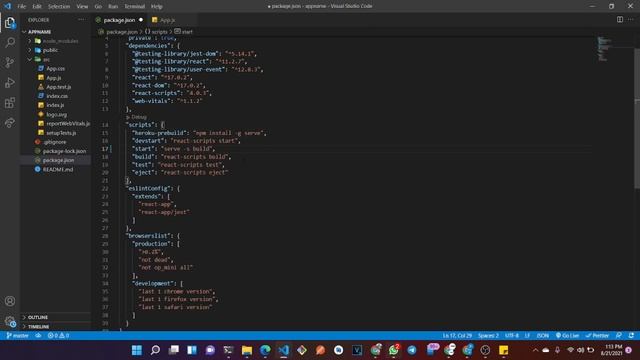This screenshot has width=640, height=360.
Task: Click the minimap code overview
Action: 604,49
